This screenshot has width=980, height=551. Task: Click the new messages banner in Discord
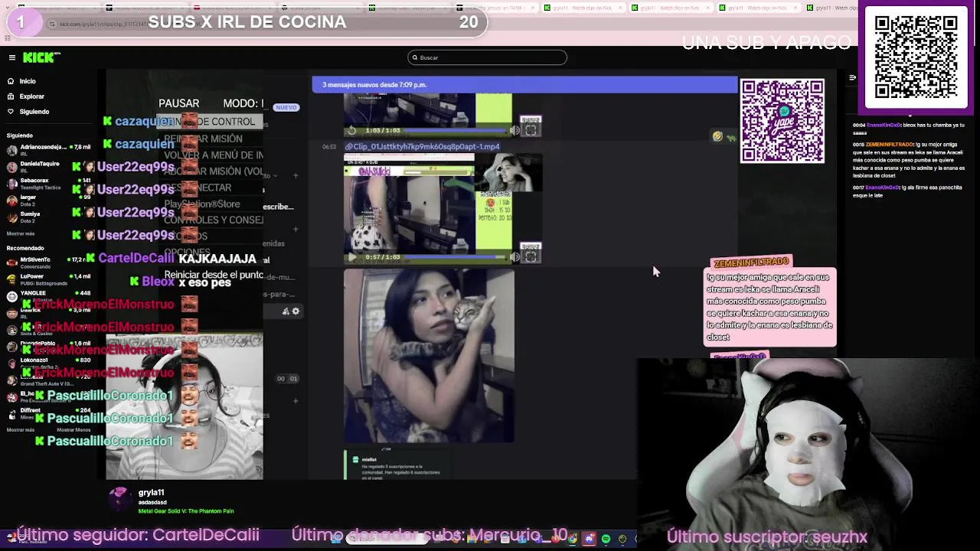click(524, 85)
